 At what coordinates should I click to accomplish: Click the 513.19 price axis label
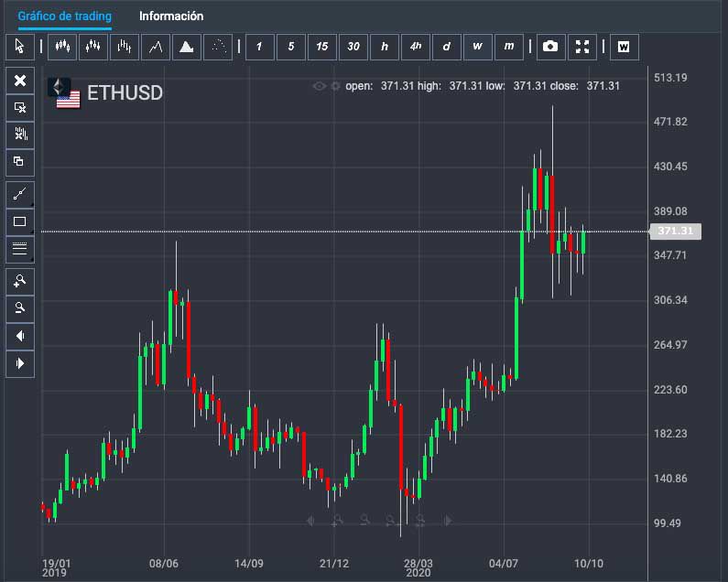coord(670,78)
